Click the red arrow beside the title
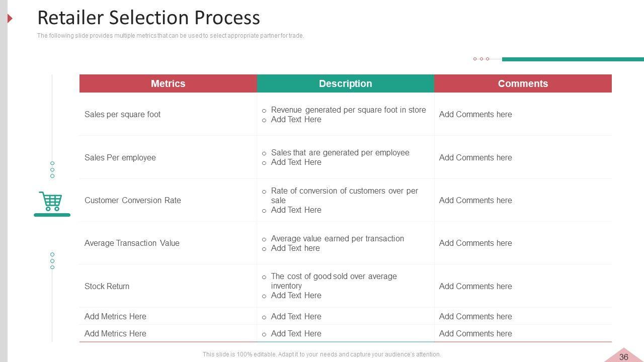The width and height of the screenshot is (644, 362). [10, 19]
